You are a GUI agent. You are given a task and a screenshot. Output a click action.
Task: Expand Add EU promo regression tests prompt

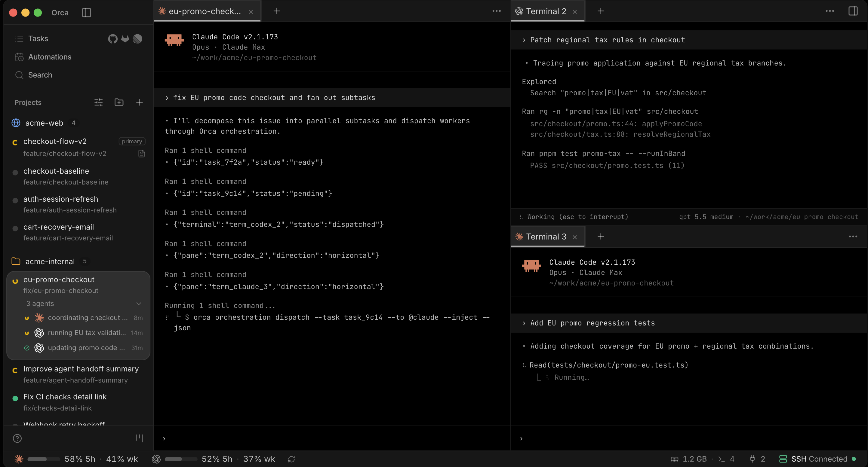pos(689,323)
